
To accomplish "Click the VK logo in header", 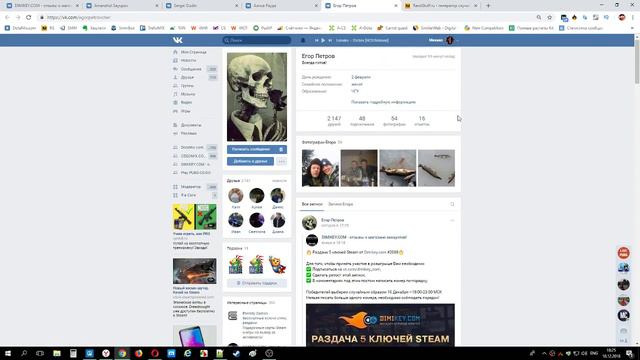I will tap(177, 40).
